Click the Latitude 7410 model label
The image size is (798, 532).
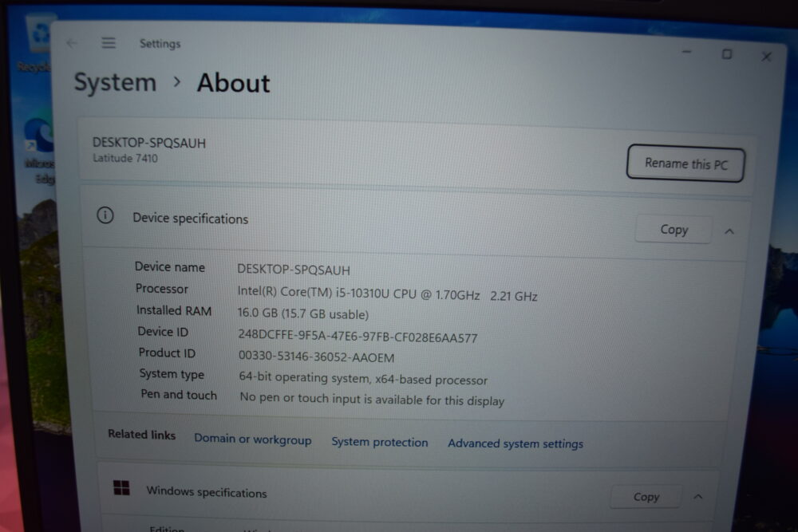125,158
